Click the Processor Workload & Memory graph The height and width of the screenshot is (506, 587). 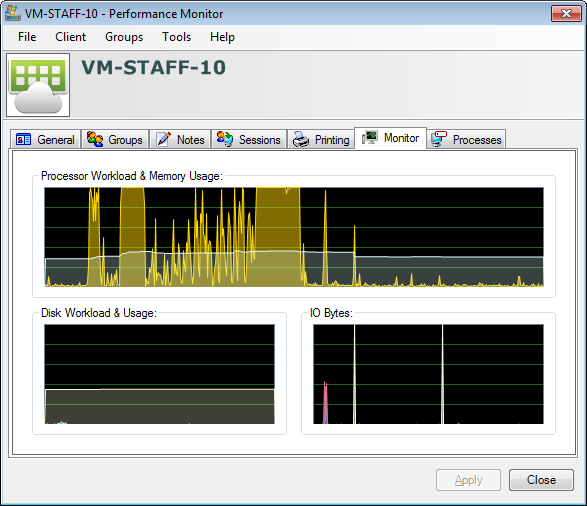[294, 237]
